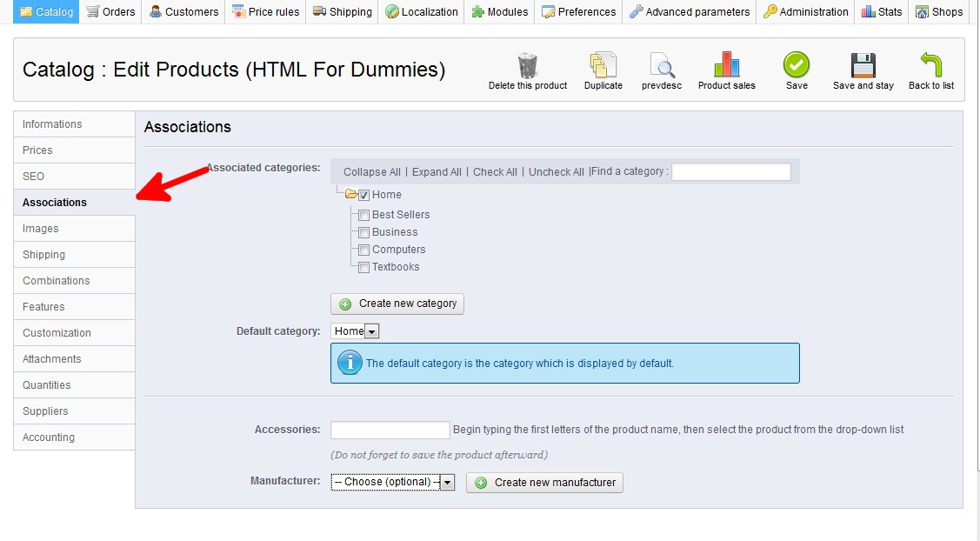The height and width of the screenshot is (541, 980).
Task: Click the Duplicate product icon
Action: click(603, 66)
